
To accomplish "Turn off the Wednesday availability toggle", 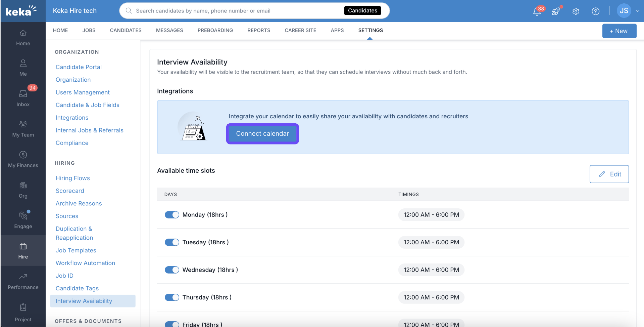I will click(x=172, y=270).
